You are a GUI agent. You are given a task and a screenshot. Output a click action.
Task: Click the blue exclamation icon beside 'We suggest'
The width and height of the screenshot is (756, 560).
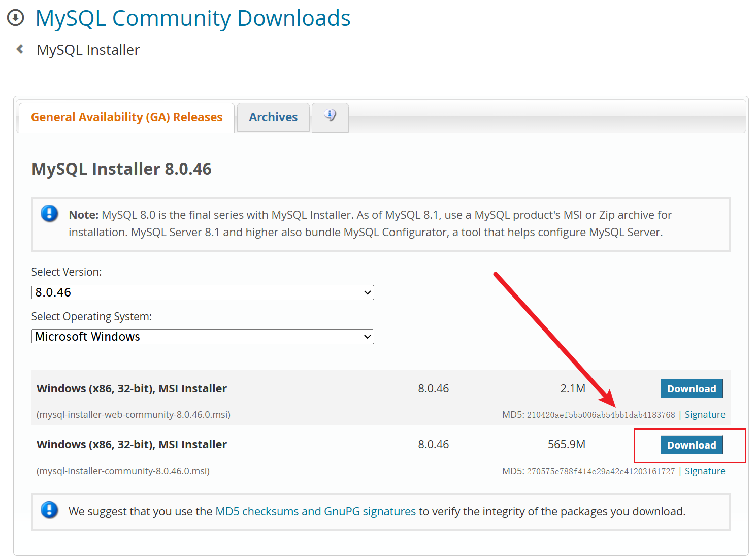[49, 510]
